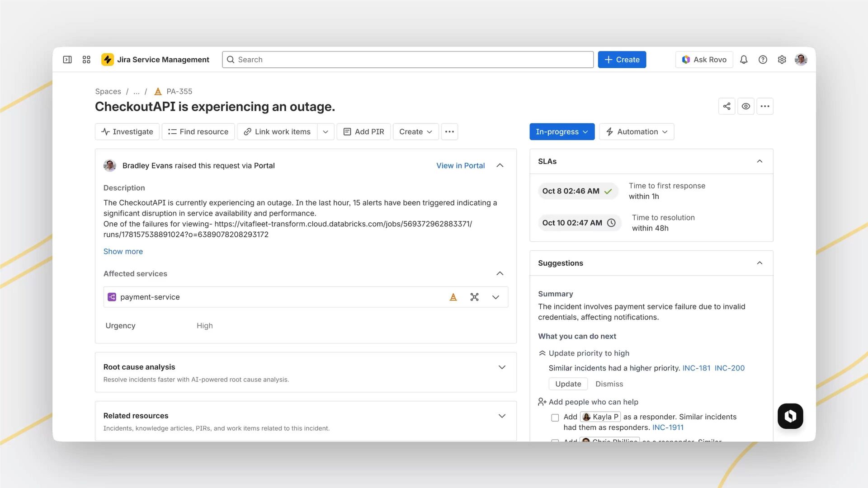Open the app switcher grid icon

[x=86, y=60]
